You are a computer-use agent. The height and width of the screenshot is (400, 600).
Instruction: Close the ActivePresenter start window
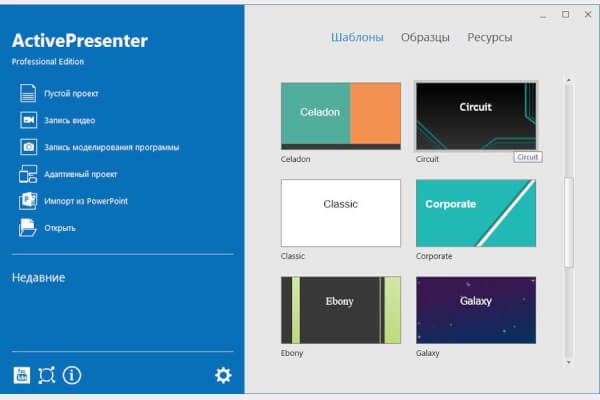(x=588, y=15)
